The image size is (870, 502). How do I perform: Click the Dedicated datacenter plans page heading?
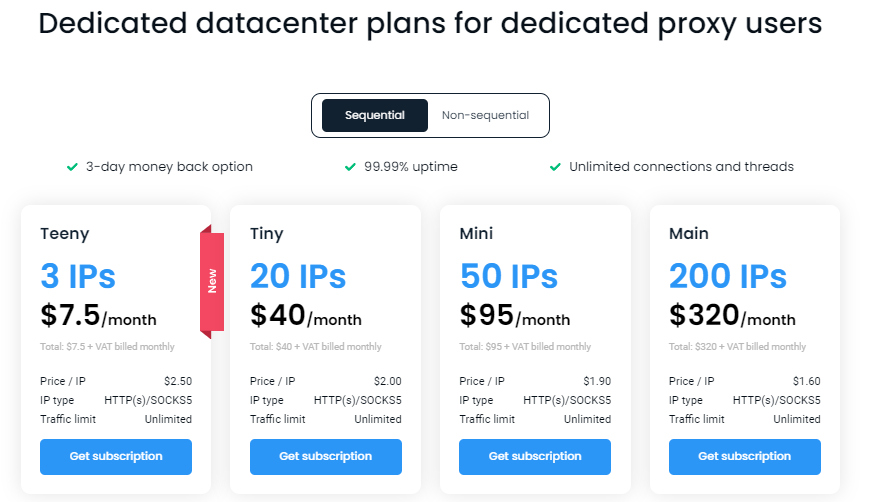[x=430, y=24]
